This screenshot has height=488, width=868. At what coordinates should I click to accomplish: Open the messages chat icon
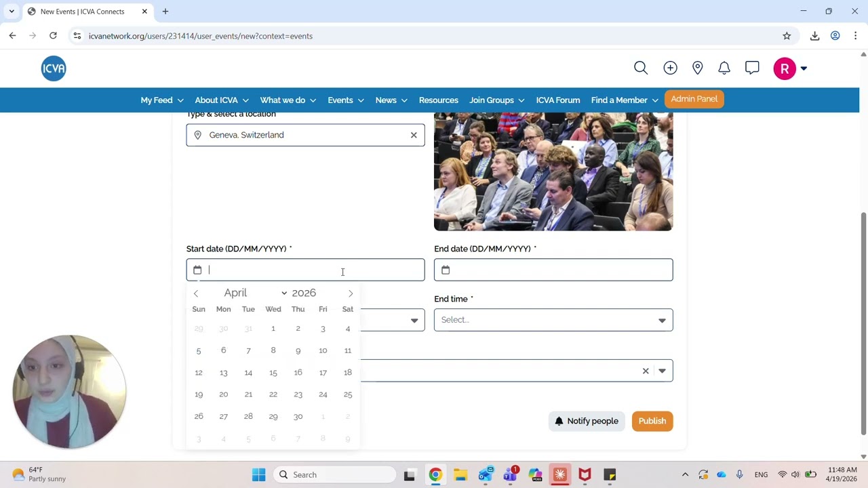752,68
